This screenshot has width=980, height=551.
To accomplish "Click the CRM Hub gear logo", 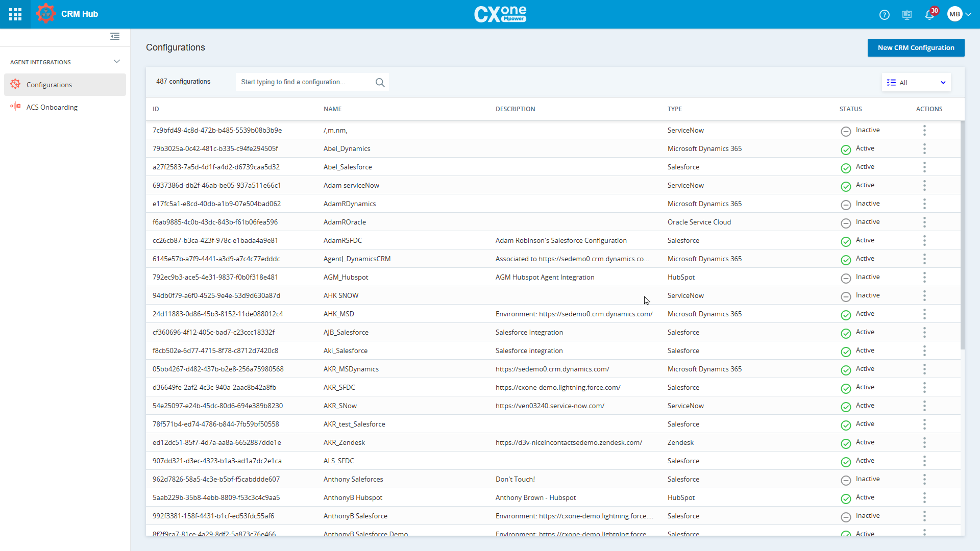I will (x=45, y=14).
